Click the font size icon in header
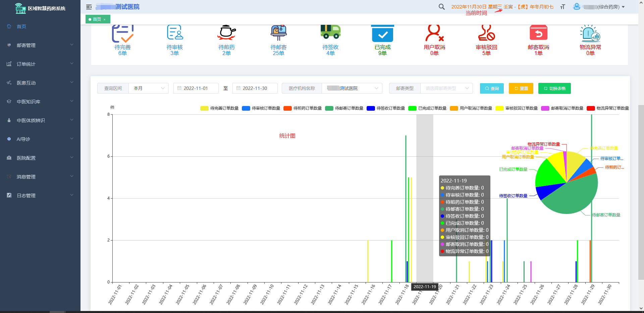 [x=563, y=7]
